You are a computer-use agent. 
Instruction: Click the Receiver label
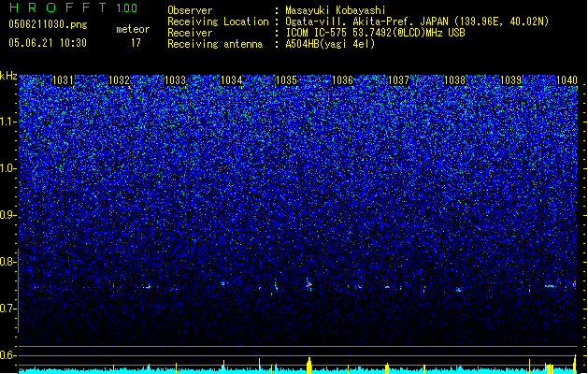(x=190, y=33)
